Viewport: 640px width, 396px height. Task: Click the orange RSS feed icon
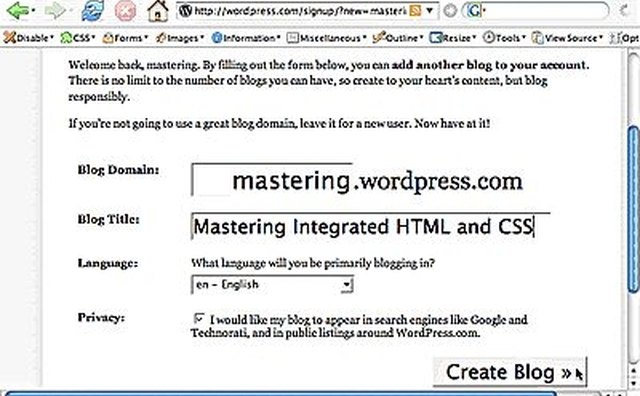click(x=415, y=11)
